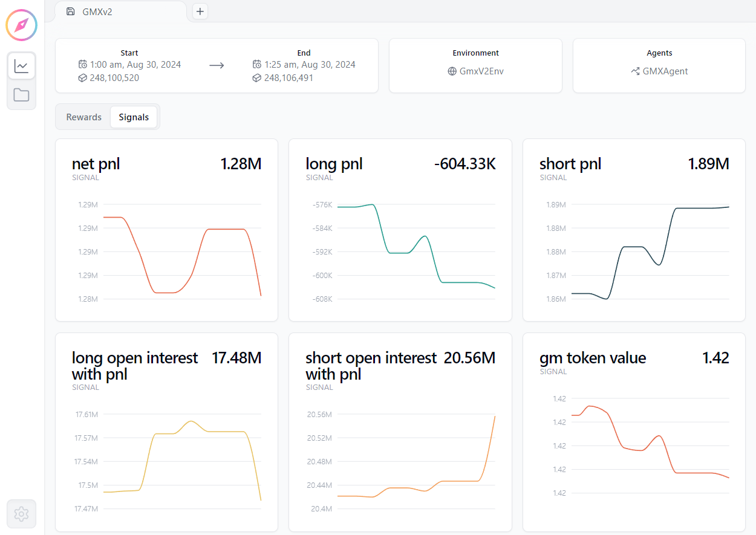This screenshot has width=756, height=535.
Task: Click the Start time clock icon
Action: tap(83, 65)
